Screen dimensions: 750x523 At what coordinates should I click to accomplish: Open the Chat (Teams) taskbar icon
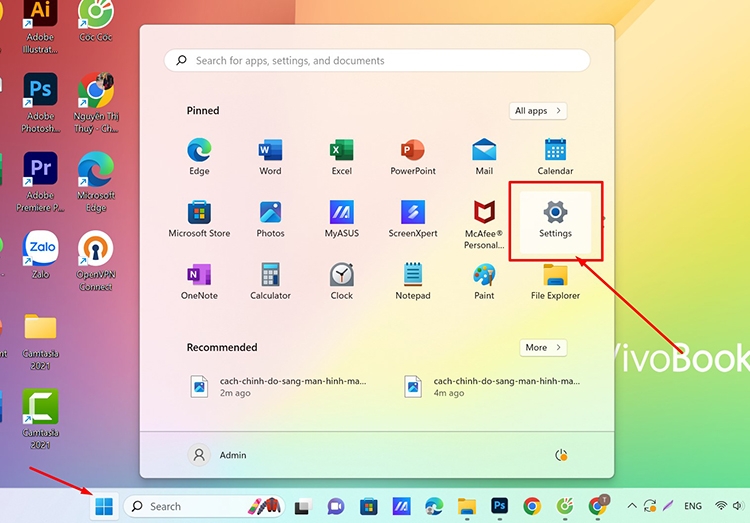click(335, 506)
